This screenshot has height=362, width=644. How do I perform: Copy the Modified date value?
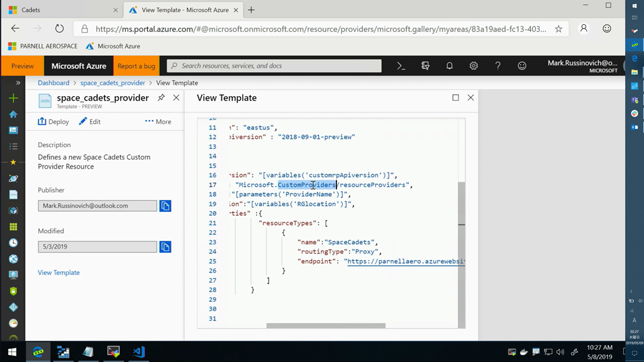tap(165, 247)
